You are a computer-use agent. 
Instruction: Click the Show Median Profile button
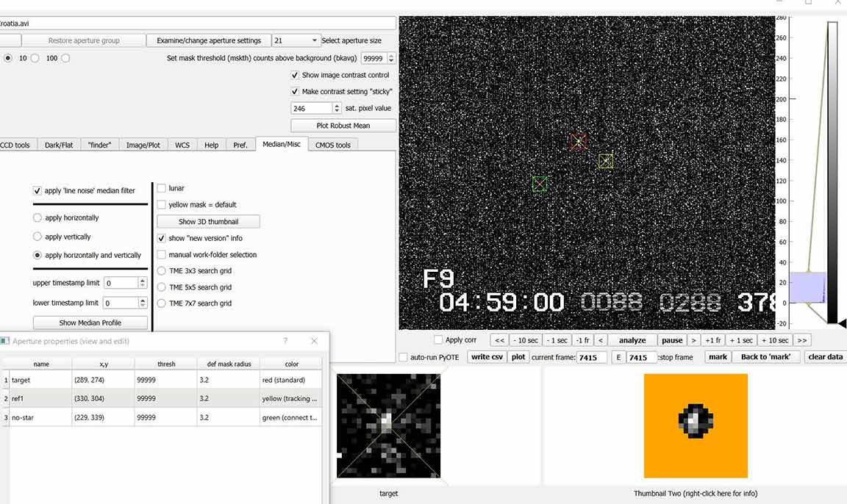pos(90,323)
